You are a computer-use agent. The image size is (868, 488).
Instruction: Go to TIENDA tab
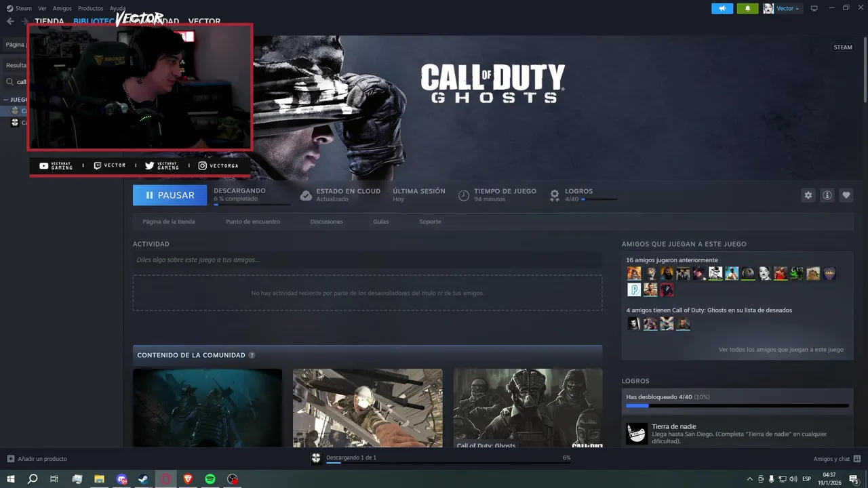click(50, 21)
